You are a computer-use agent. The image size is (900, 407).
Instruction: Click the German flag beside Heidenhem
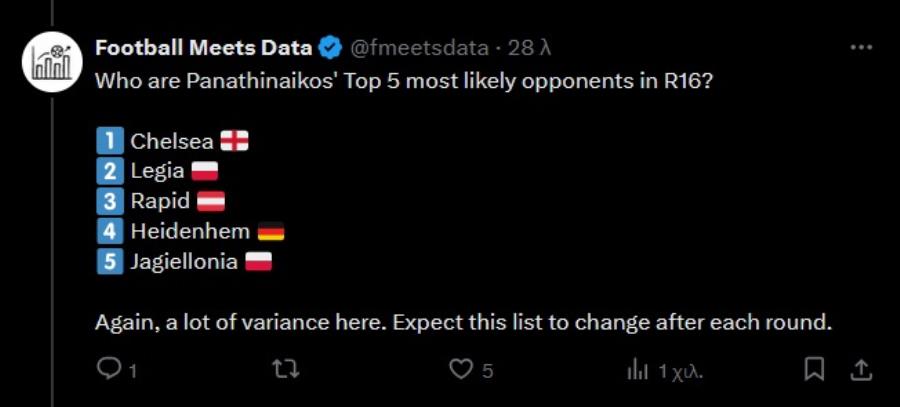[x=271, y=232]
